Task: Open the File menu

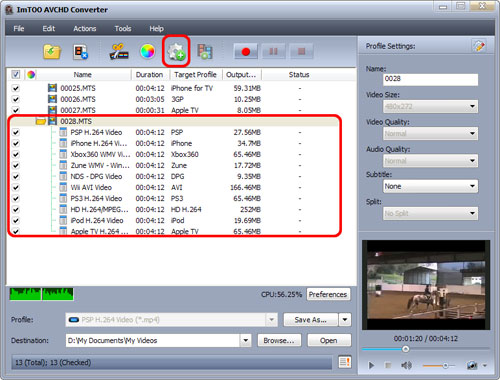Action: [19, 28]
